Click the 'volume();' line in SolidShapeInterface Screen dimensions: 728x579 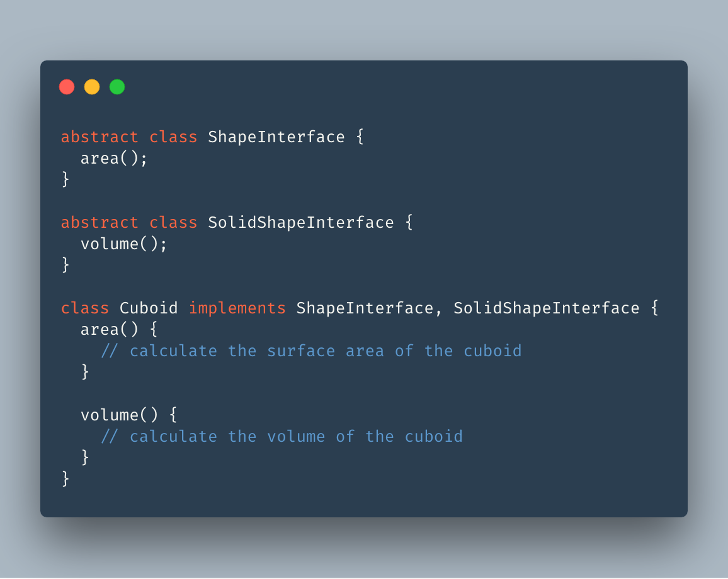point(124,244)
